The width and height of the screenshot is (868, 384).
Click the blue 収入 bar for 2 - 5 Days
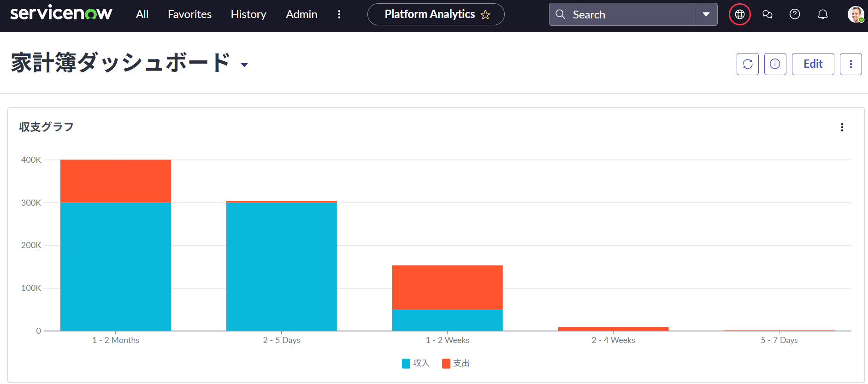[x=282, y=266]
